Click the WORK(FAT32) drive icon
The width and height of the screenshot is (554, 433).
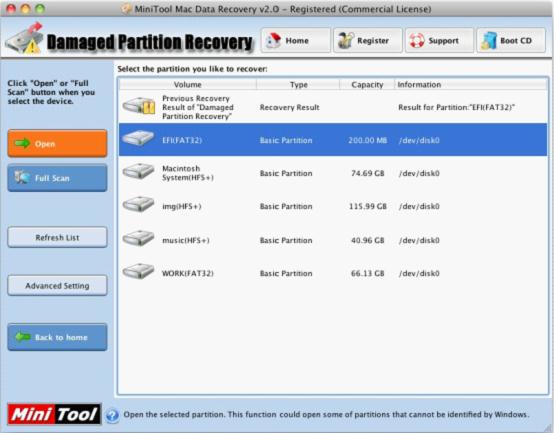[138, 271]
